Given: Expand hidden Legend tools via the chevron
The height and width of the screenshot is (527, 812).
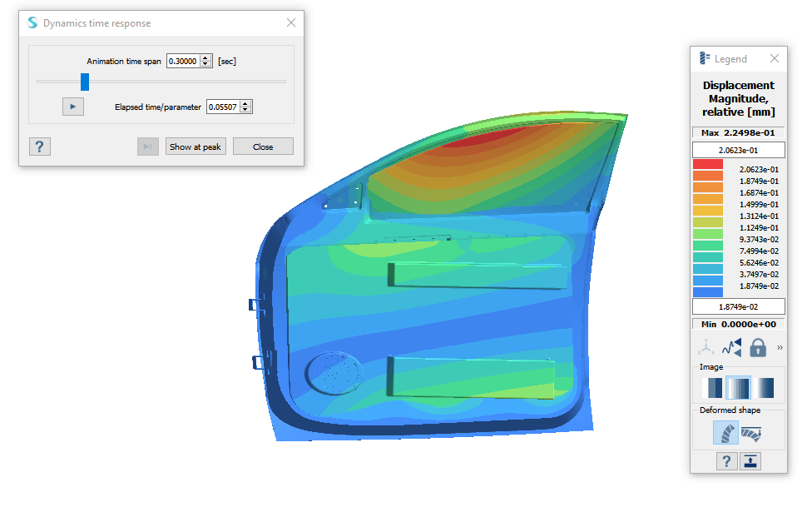Looking at the screenshot, I should tap(779, 347).
